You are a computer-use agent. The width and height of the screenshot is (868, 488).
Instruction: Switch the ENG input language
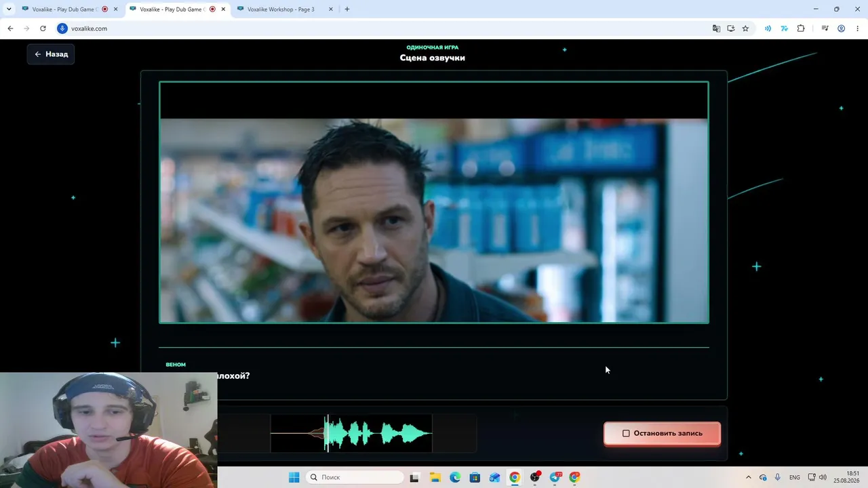(795, 477)
